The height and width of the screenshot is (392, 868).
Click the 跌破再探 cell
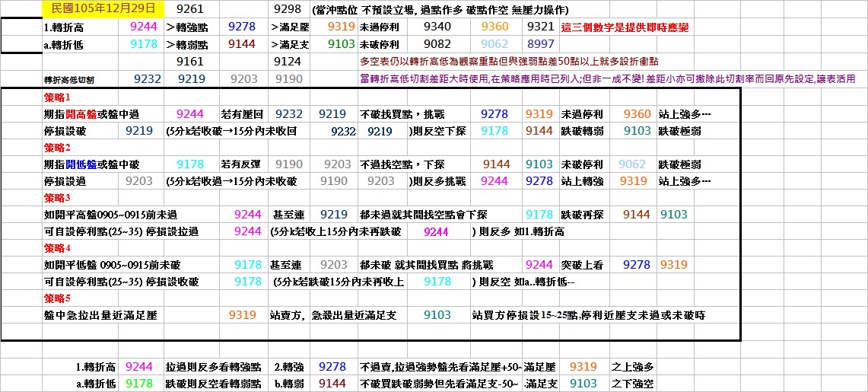click(x=583, y=215)
